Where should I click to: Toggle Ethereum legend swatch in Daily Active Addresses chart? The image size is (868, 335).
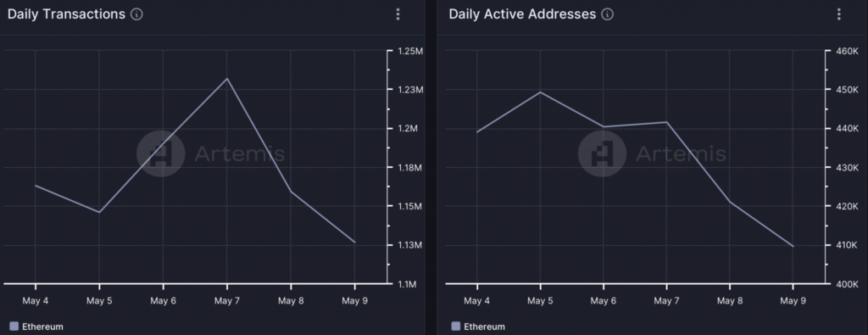pyautogui.click(x=455, y=327)
